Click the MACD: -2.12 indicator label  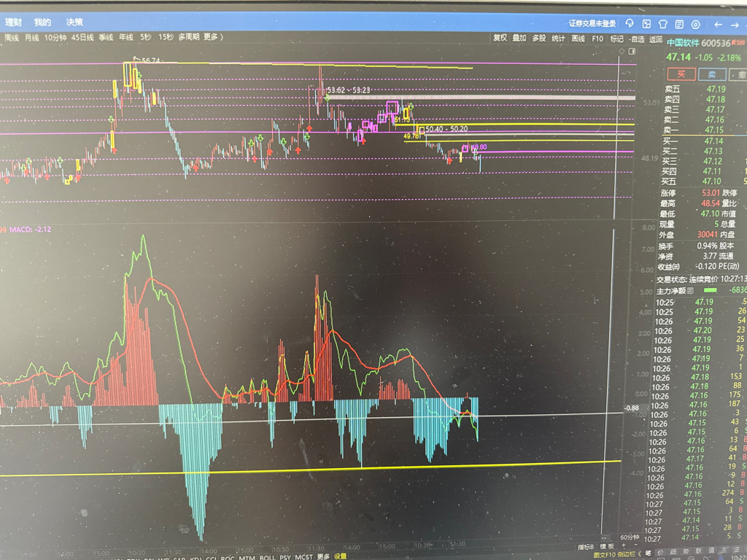click(31, 230)
